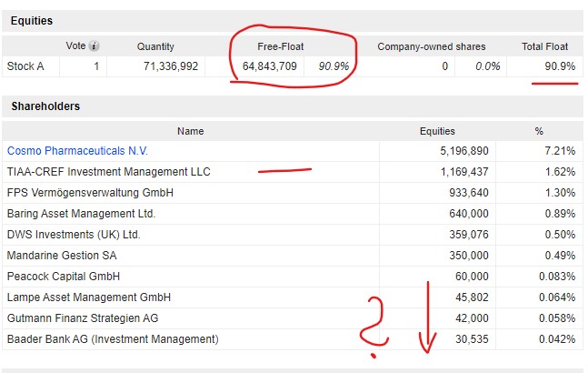
Task: Select TIAA-CREF Investment Management LLC row
Action: tap(293, 172)
